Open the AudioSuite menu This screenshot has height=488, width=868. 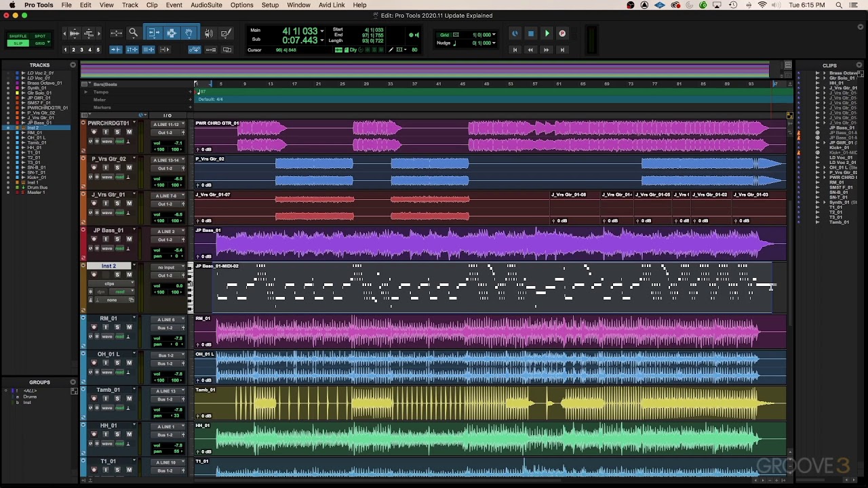tap(206, 5)
